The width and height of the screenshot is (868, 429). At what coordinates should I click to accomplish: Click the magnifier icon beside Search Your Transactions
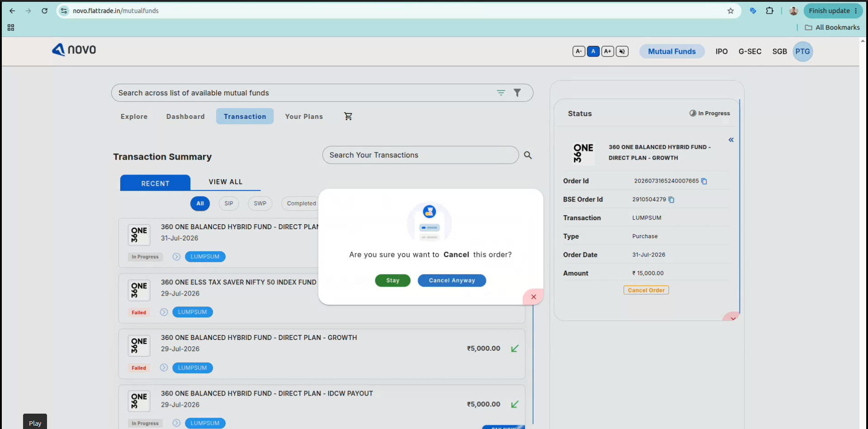[x=528, y=155]
